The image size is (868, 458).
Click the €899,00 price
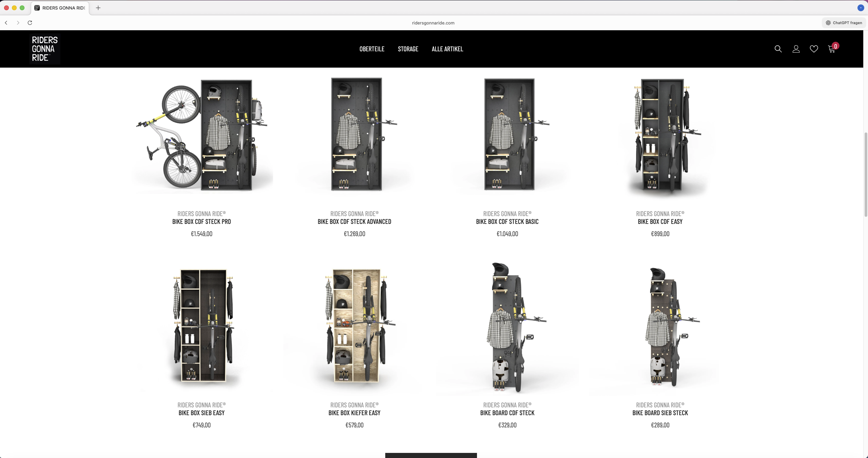click(x=660, y=234)
